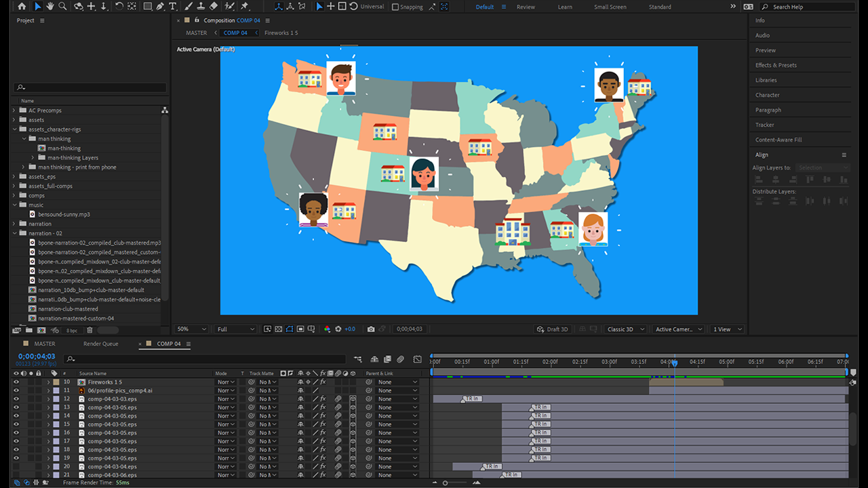Take a snapshot with camera icon
Screen dimensions: 868x488
point(371,329)
